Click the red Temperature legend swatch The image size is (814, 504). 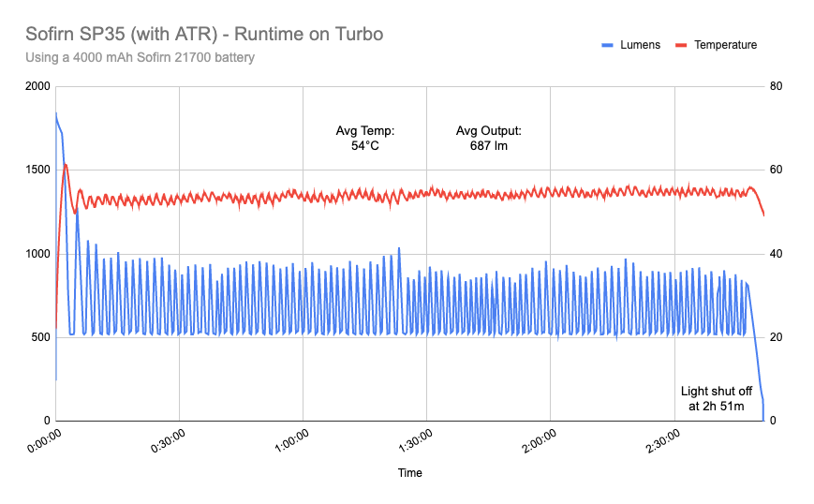[681, 45]
